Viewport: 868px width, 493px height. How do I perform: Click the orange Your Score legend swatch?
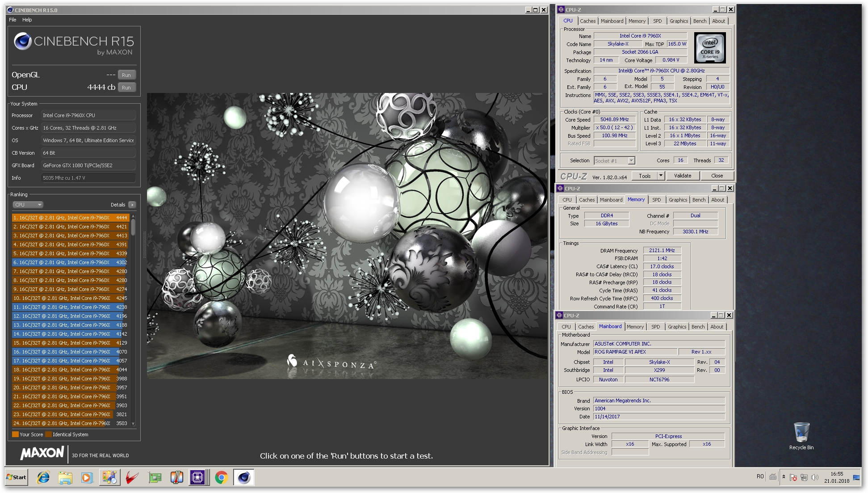pos(15,434)
